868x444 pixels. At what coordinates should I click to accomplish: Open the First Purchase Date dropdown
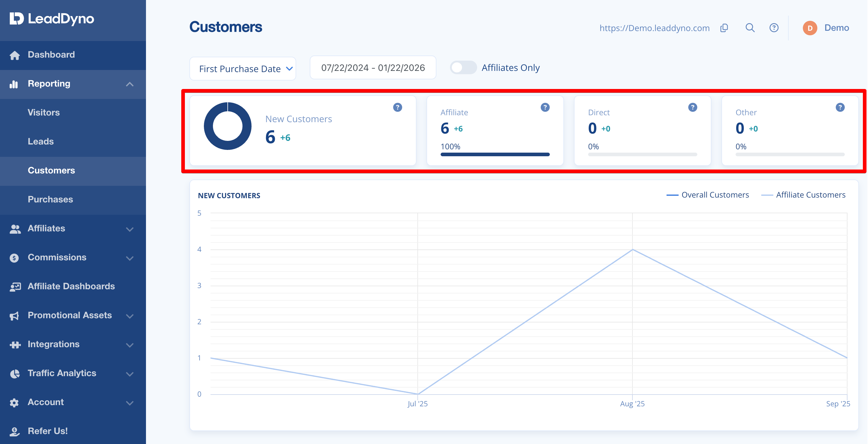pyautogui.click(x=242, y=69)
